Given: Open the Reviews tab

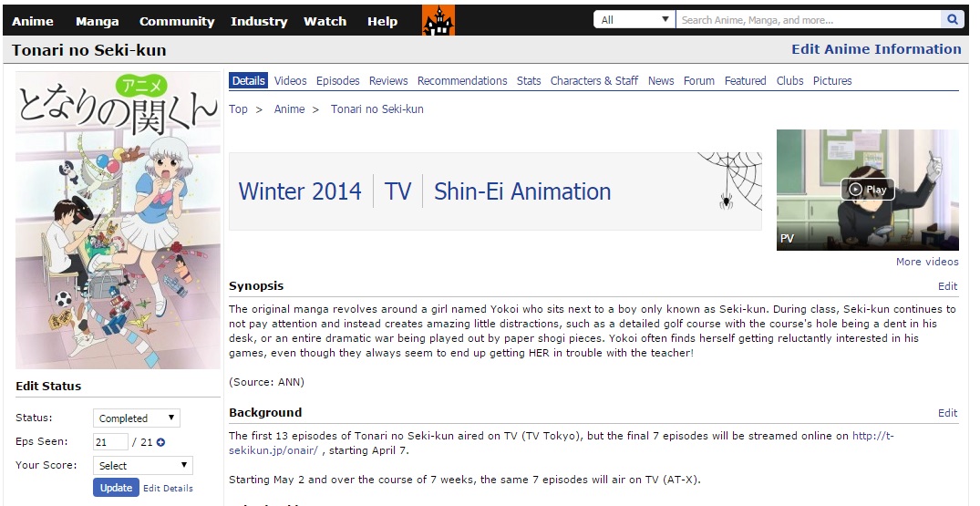Looking at the screenshot, I should [x=388, y=80].
